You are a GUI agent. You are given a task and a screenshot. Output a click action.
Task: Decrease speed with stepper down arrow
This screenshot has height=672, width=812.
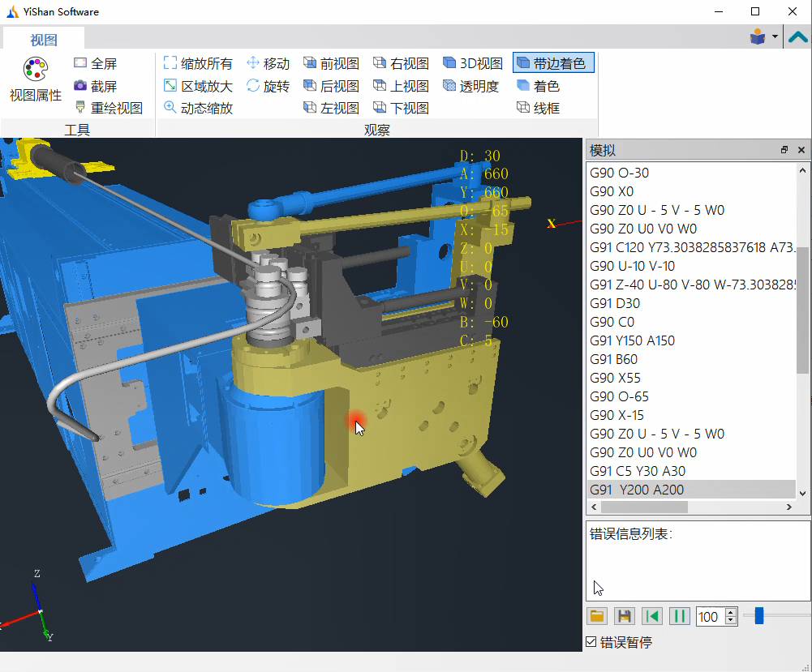tap(731, 621)
